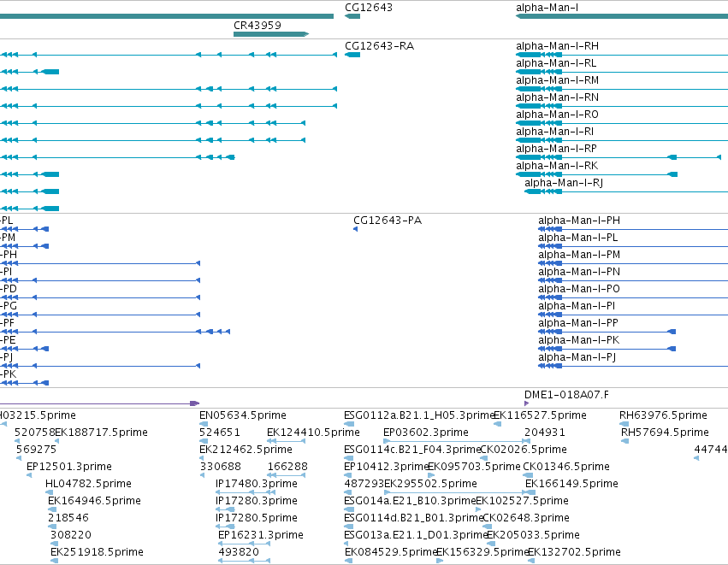Click the ESG013a.E21.1_D01.3prime EST label
The image size is (728, 565).
click(416, 535)
